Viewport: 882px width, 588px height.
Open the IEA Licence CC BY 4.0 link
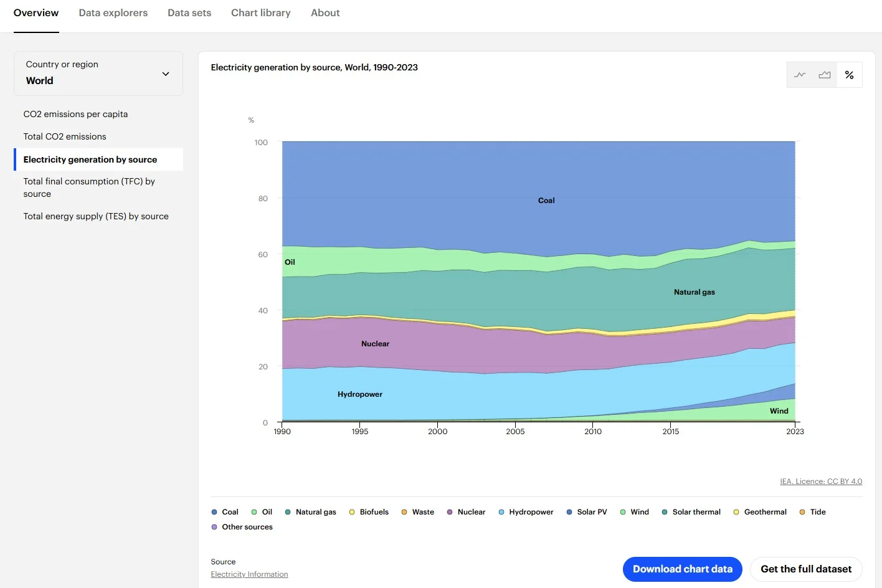click(x=820, y=481)
